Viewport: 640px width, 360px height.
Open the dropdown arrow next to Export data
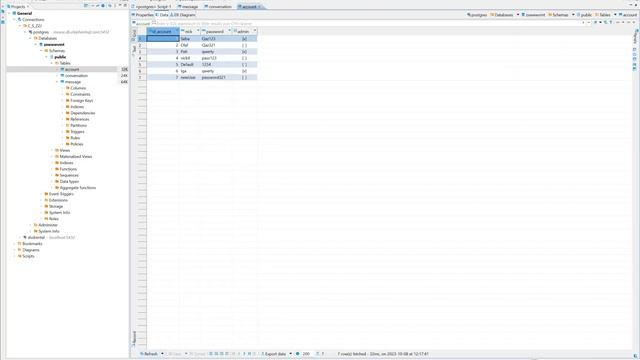point(291,354)
